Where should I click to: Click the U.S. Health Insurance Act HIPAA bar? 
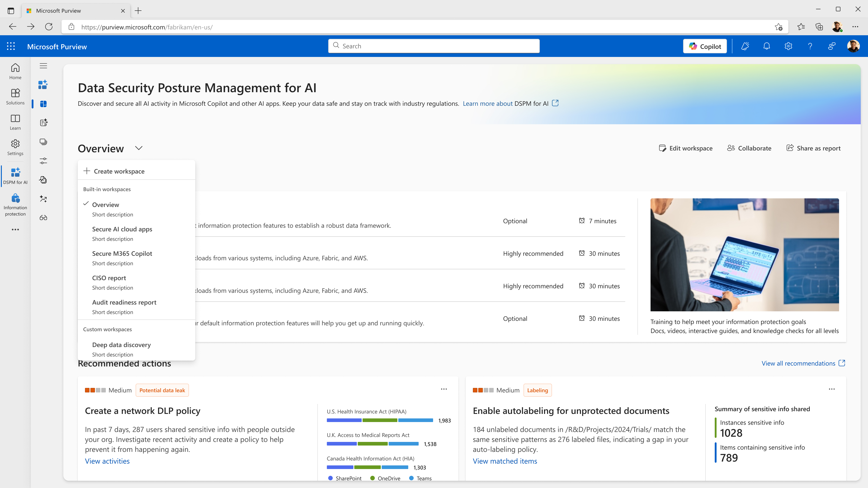pos(380,420)
